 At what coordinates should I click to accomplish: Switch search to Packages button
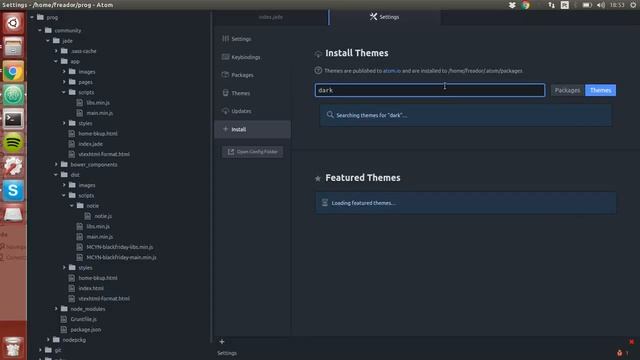[567, 90]
